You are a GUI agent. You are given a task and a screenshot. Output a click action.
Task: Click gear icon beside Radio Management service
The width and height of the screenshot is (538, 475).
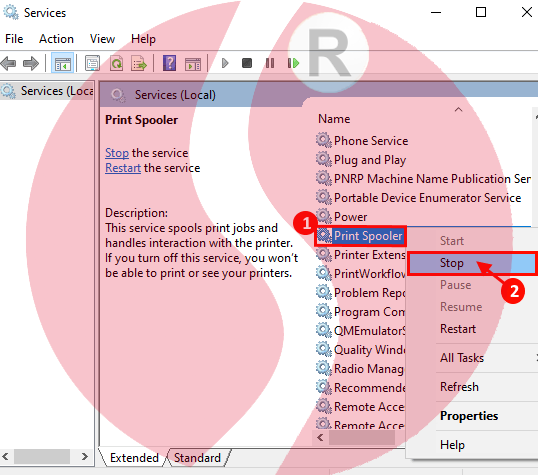pos(324,369)
